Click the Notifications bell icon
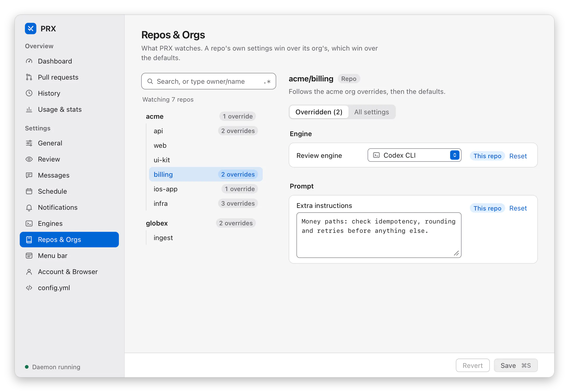The image size is (569, 392). (29, 207)
